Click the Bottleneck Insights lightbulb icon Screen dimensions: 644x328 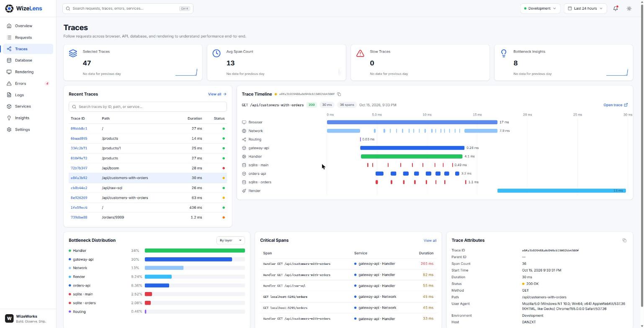tap(504, 54)
